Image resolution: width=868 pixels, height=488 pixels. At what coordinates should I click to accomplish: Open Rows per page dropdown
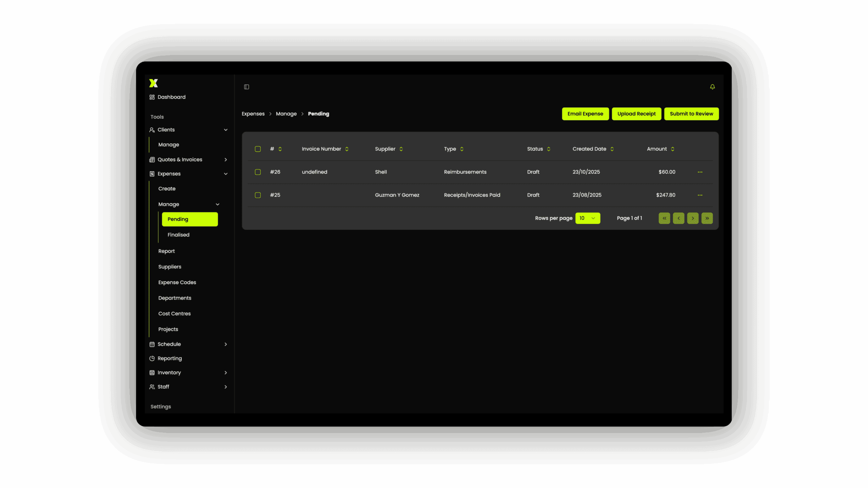(x=588, y=218)
